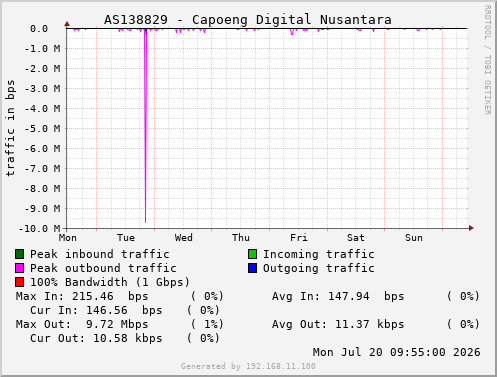Click the Sun label on the x-axis
Image resolution: width=497 pixels, height=377 pixels.
coord(414,238)
